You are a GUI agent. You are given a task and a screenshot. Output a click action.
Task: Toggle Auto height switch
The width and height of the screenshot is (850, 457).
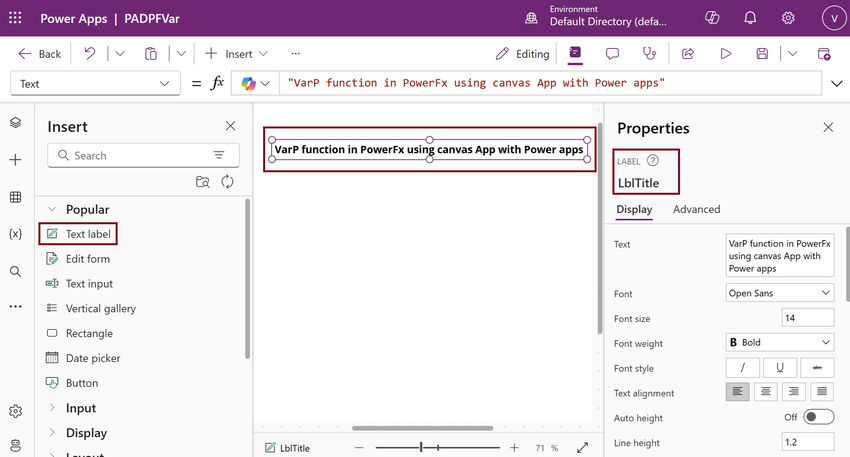point(818,417)
